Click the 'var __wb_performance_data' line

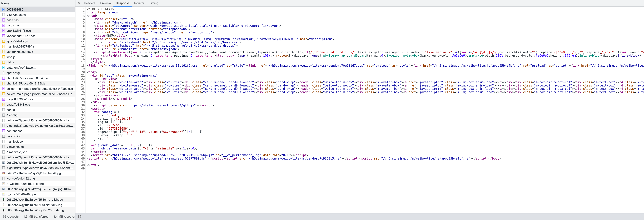coord(144,148)
